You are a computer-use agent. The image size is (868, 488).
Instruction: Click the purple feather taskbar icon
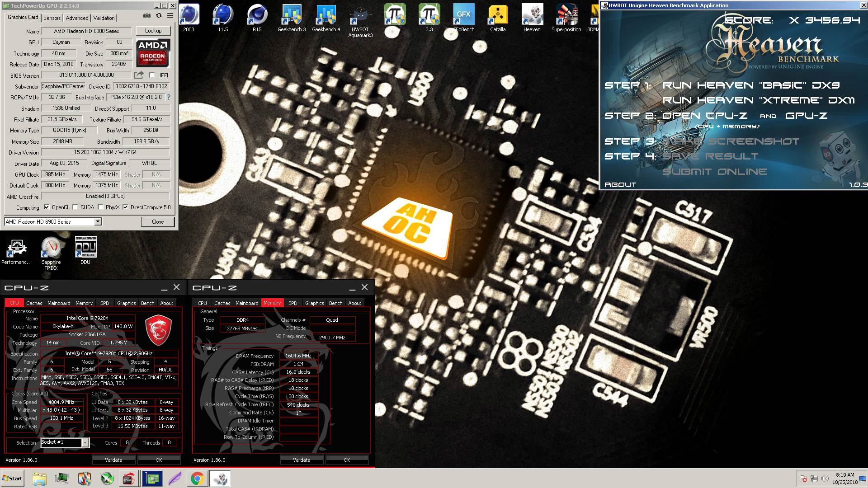(x=175, y=479)
